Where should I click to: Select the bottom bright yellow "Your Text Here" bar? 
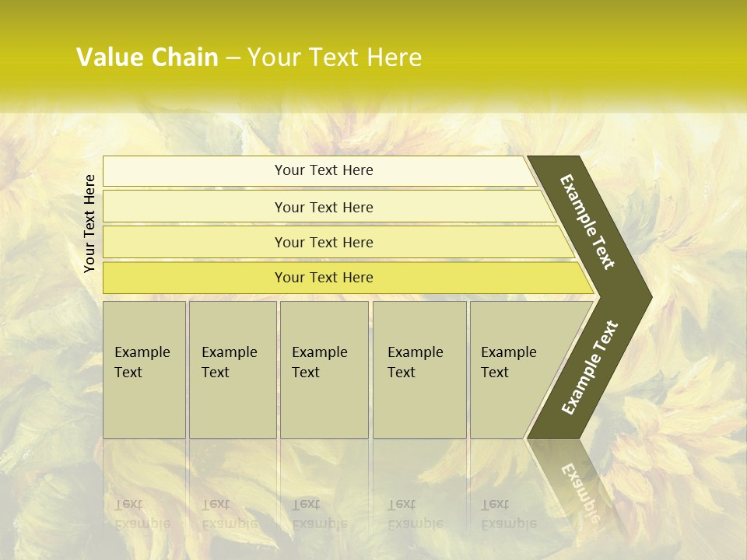(323, 278)
